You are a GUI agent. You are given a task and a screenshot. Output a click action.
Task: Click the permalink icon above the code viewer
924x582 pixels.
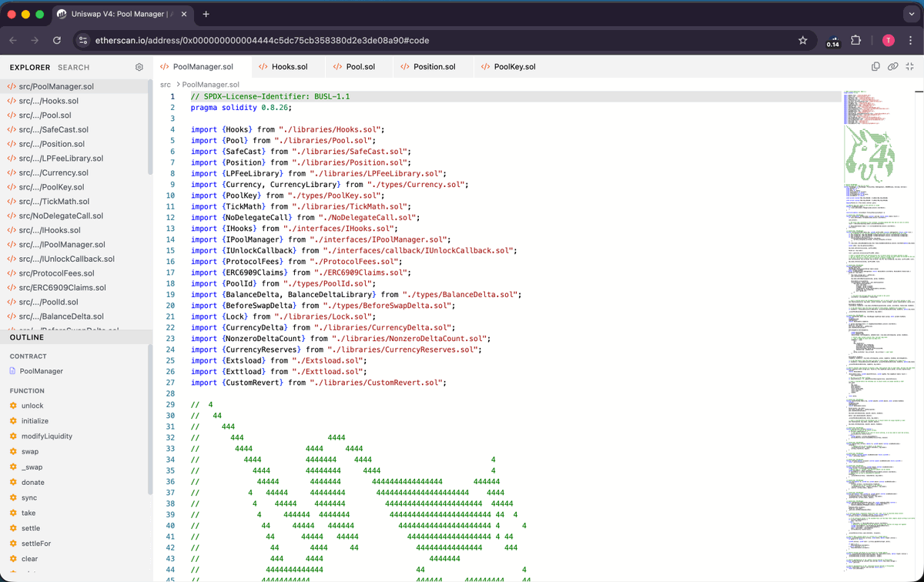(892, 67)
